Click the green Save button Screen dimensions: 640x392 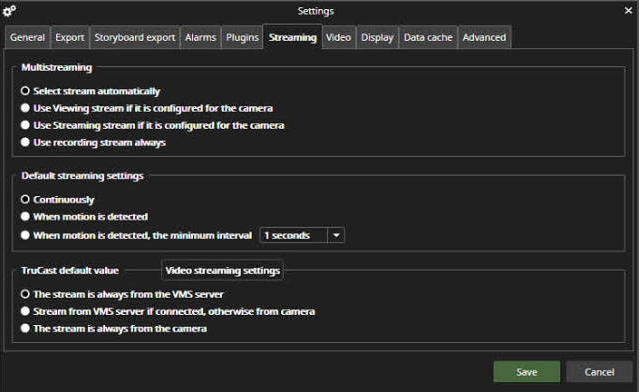[x=527, y=372]
